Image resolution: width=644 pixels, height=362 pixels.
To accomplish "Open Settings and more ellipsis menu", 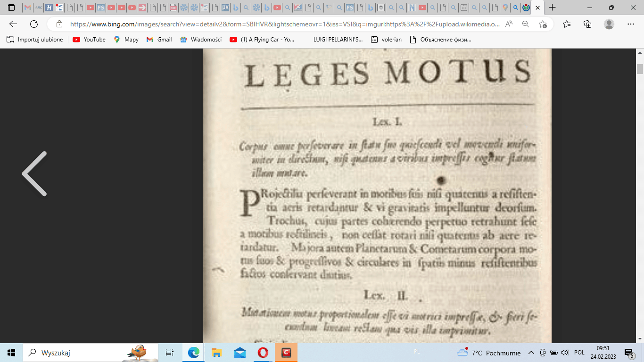I will pos(631,24).
